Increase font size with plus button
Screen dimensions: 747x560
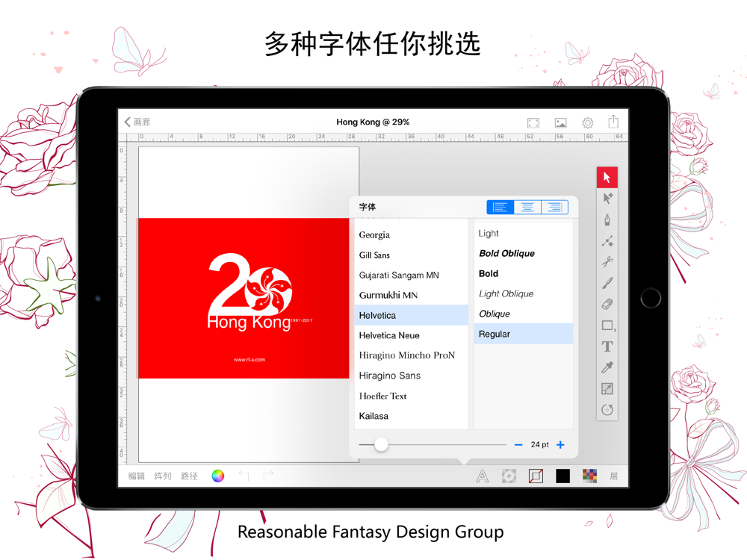(561, 445)
